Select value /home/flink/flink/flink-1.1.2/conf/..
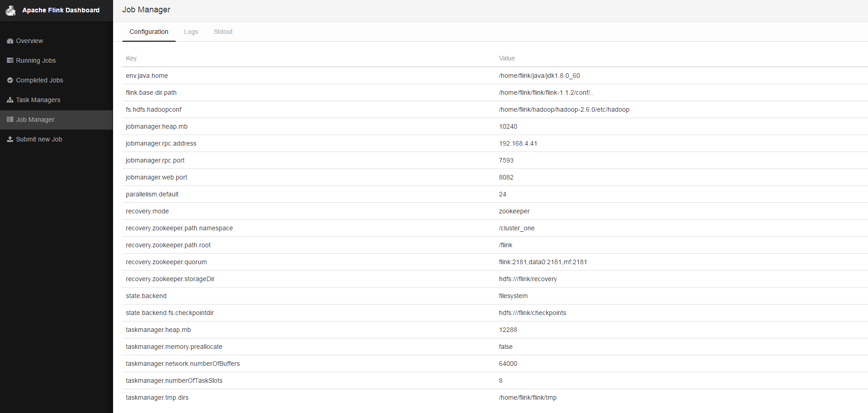Viewport: 868px width, 413px height. 546,92
